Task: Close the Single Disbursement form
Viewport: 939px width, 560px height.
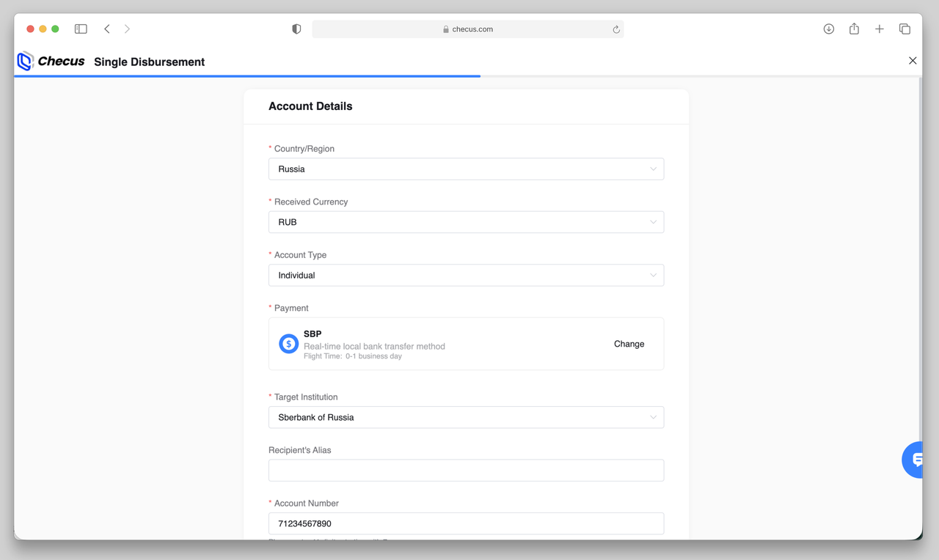Action: [x=913, y=61]
